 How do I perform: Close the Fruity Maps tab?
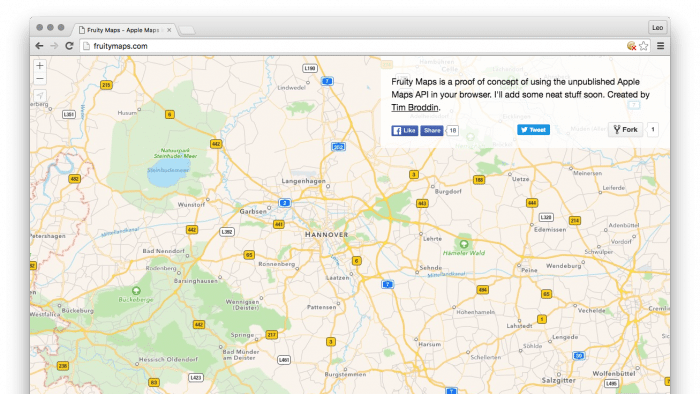tap(169, 30)
